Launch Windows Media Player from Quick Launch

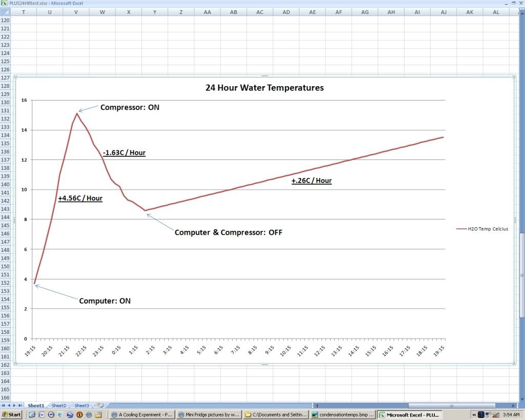click(x=51, y=414)
